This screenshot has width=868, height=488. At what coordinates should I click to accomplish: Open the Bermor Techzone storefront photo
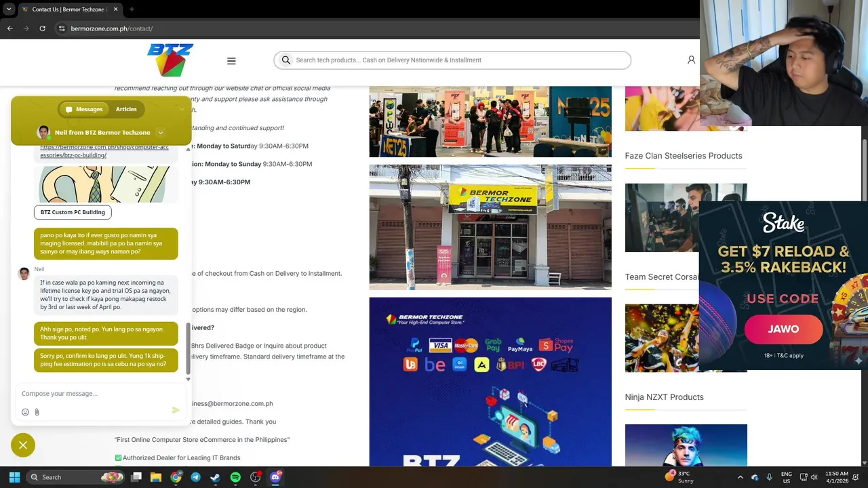coord(490,227)
